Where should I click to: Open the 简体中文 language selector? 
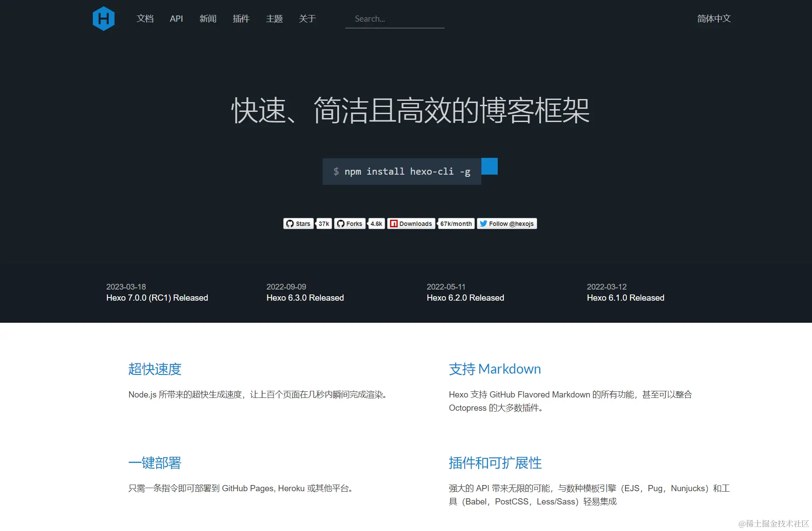tap(714, 19)
